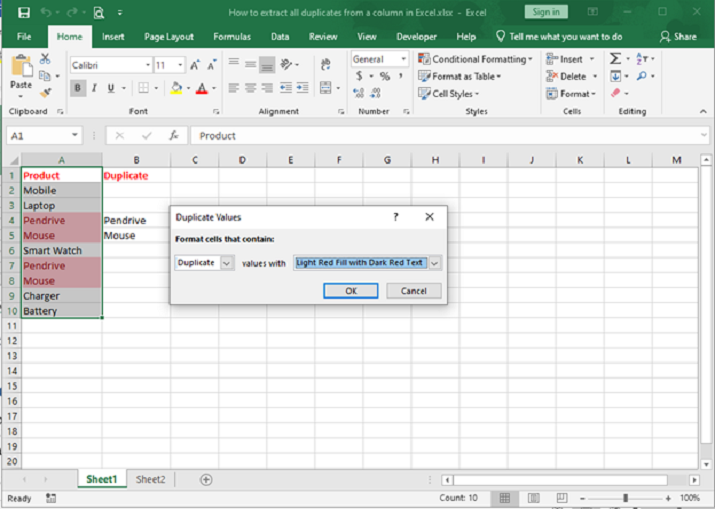The image size is (715, 509).
Task: Click Accounting Number Format dollar icon
Action: (359, 76)
